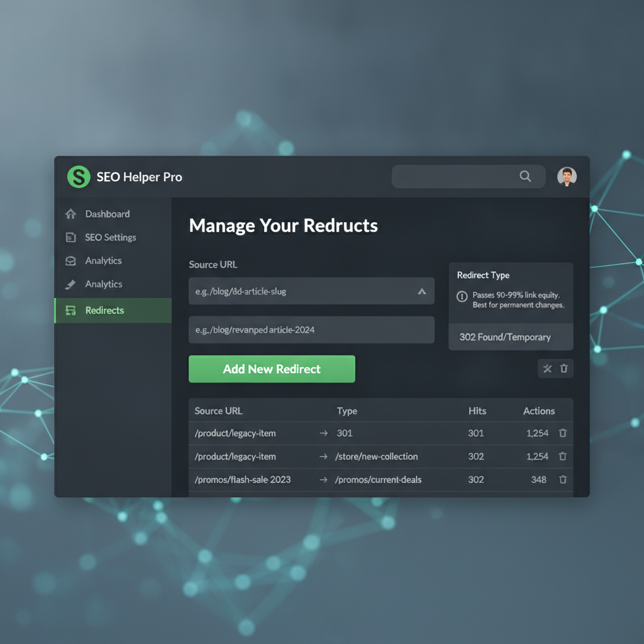Viewport: 644px width, 644px height.
Task: Delete the /product/legacy-item 301 redirect row
Action: tap(563, 433)
